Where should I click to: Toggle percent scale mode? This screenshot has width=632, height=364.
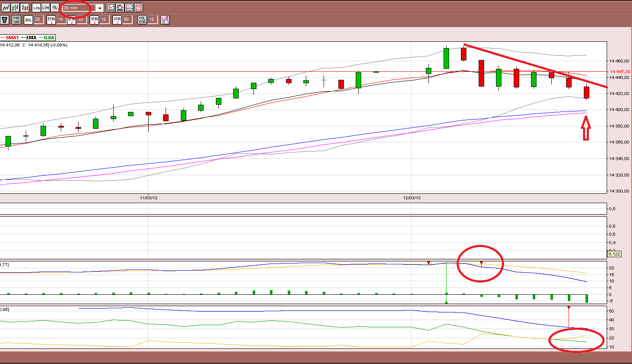point(55,8)
